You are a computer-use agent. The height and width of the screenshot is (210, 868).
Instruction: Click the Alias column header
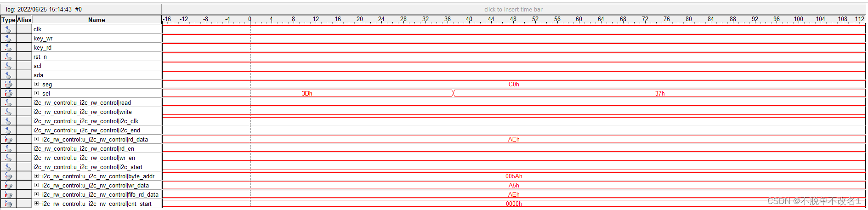(x=24, y=20)
